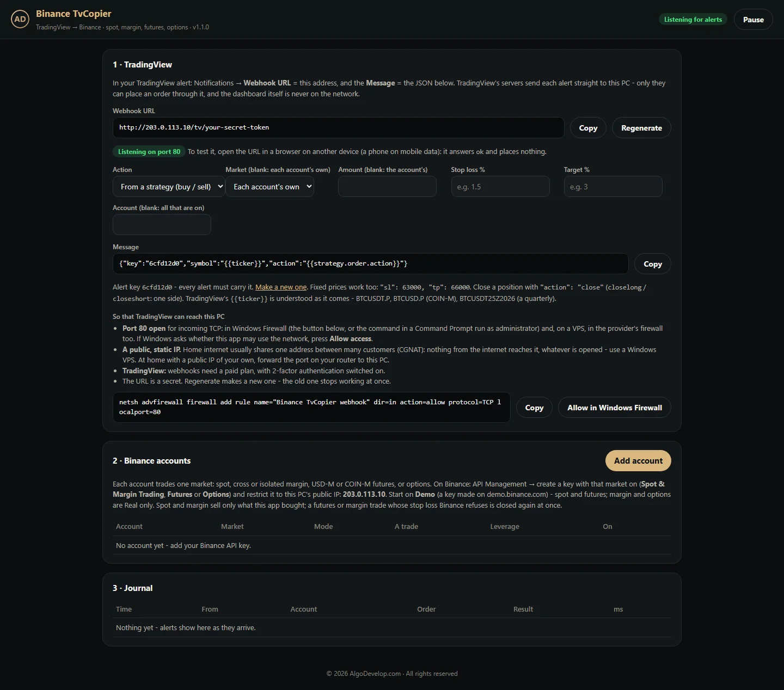The height and width of the screenshot is (690, 784).
Task: Click the 'Nothing yet' journal row text
Action: (186, 628)
